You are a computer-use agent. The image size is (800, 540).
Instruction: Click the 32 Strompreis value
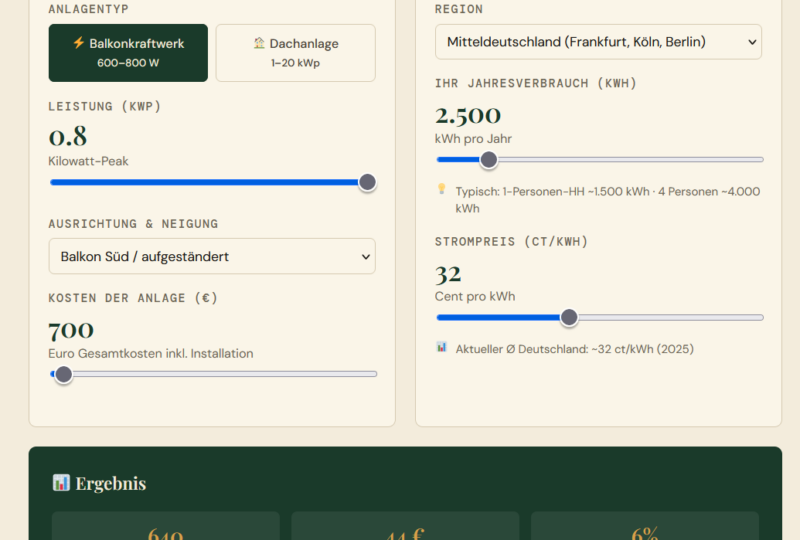pos(448,274)
